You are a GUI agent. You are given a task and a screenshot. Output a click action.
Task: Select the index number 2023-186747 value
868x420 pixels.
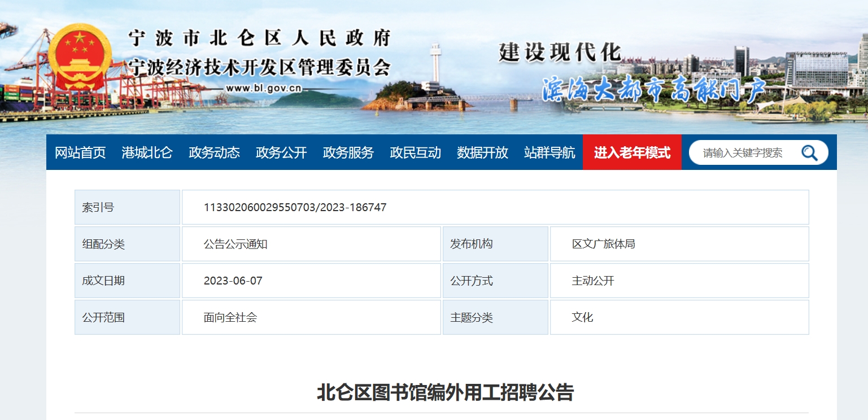[x=295, y=207]
